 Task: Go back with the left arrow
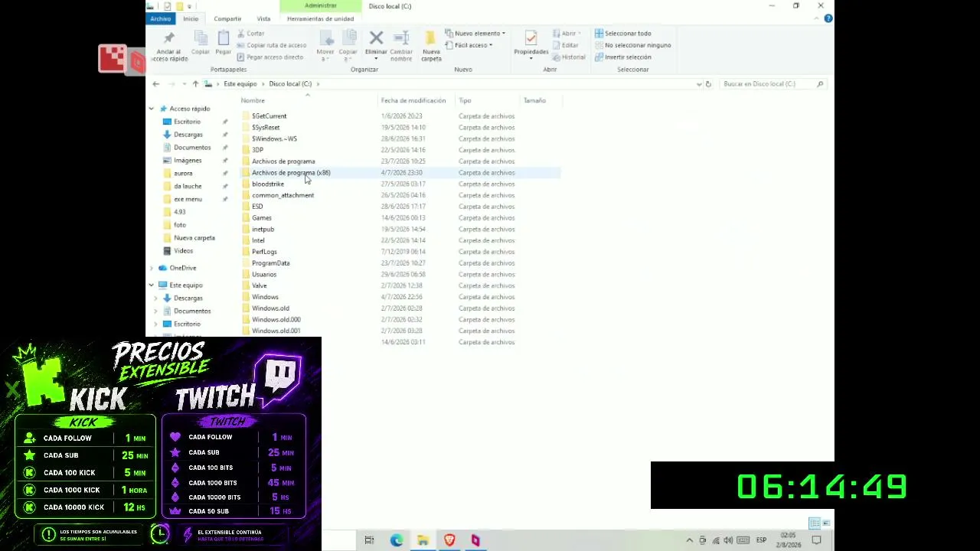tap(155, 84)
